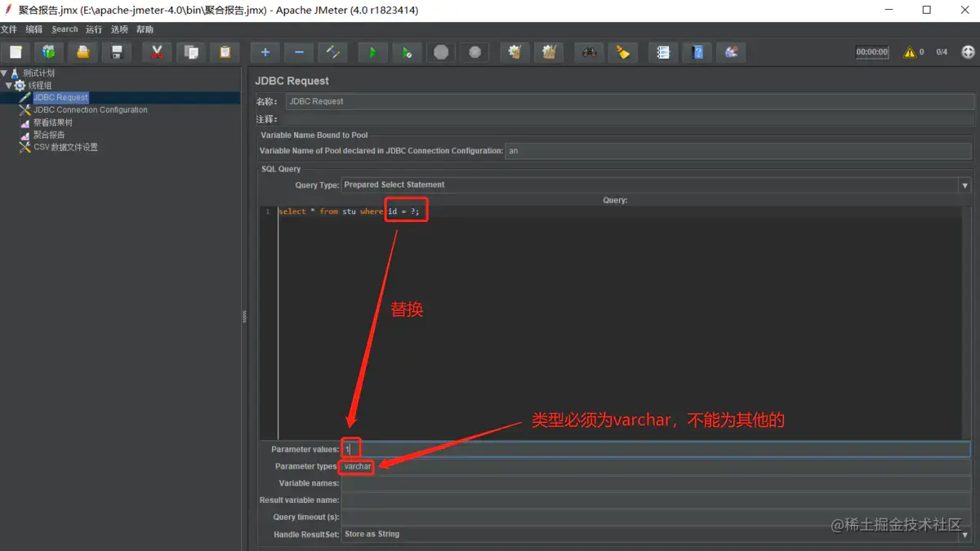Viewport: 980px width, 551px height.
Task: Open Search with binoculars icon
Action: 589,52
